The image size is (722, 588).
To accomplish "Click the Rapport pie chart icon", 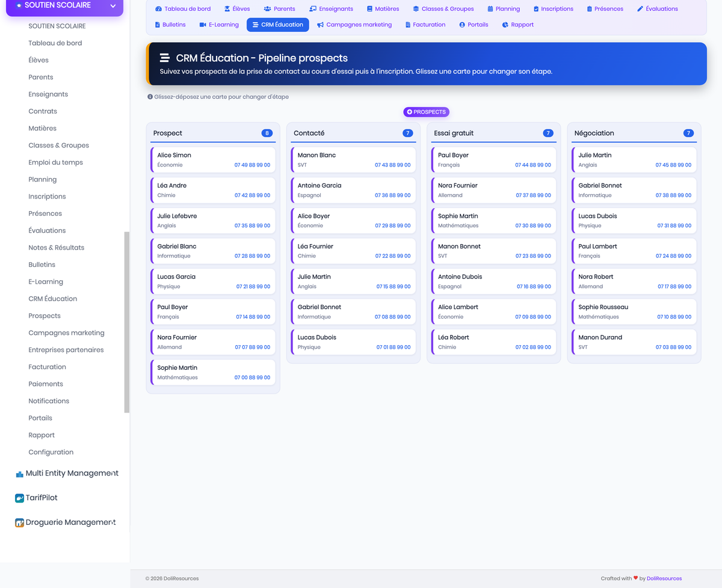I will pos(505,25).
